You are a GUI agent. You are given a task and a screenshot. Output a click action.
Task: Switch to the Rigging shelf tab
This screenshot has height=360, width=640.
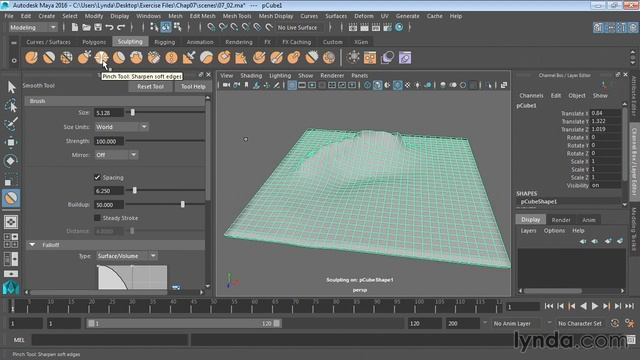164,42
